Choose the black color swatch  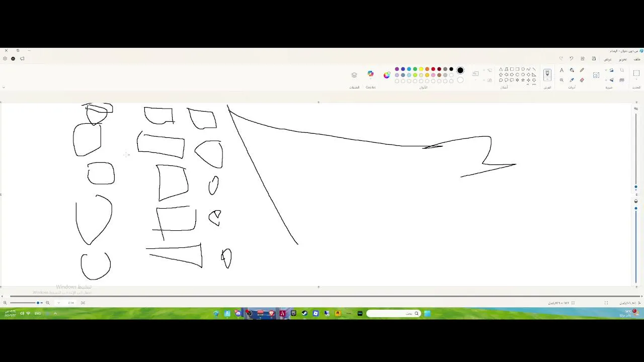click(451, 69)
